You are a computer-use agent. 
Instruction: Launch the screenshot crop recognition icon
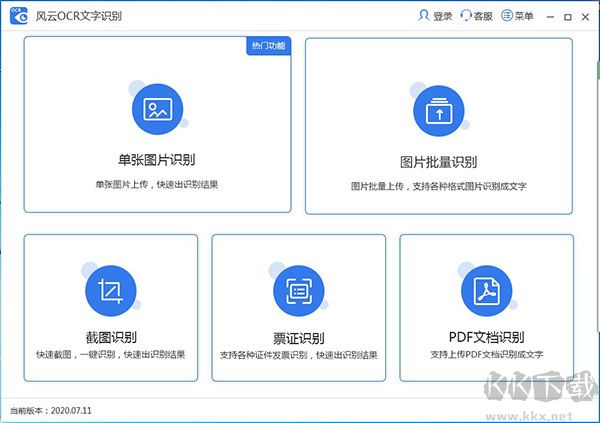pos(111,291)
